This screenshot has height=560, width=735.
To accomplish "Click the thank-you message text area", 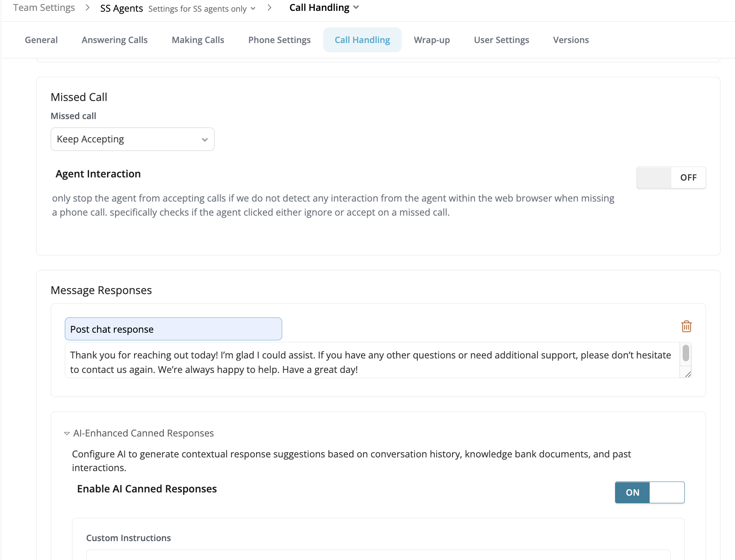I will (x=372, y=360).
